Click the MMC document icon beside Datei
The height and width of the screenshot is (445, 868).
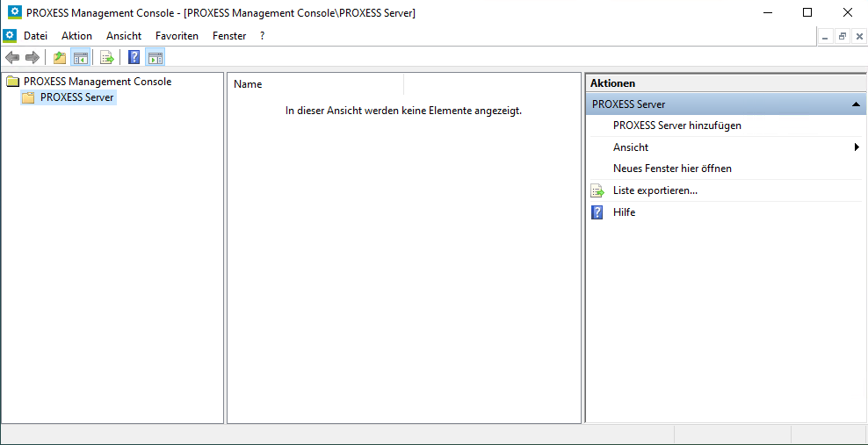10,36
